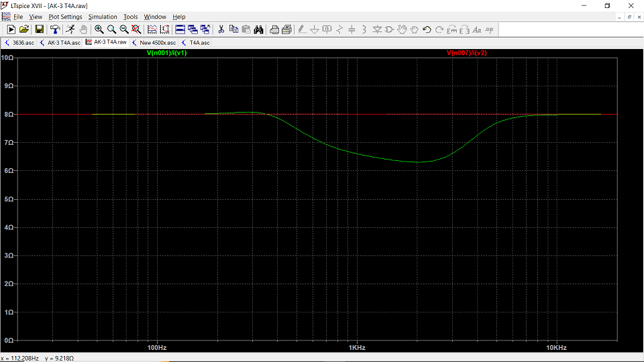Image resolution: width=644 pixels, height=362 pixels.
Task: Select Zoom Out magnifier with minus
Action: tap(123, 29)
